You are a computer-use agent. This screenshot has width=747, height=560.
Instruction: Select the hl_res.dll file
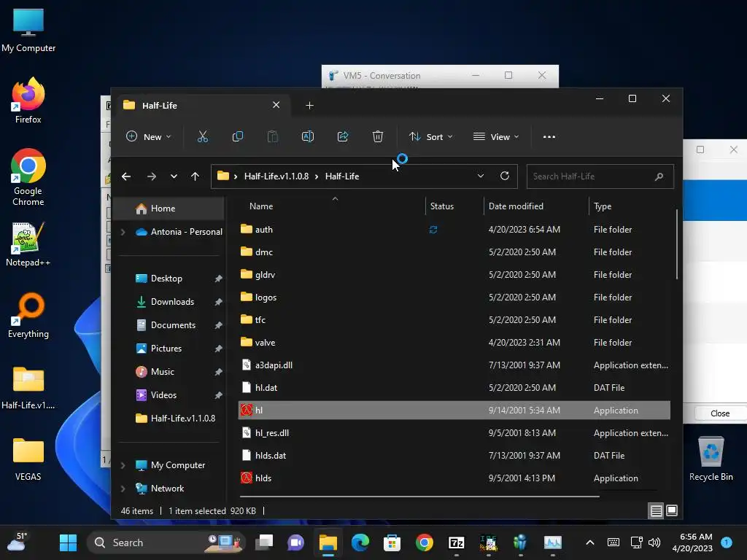point(454,433)
